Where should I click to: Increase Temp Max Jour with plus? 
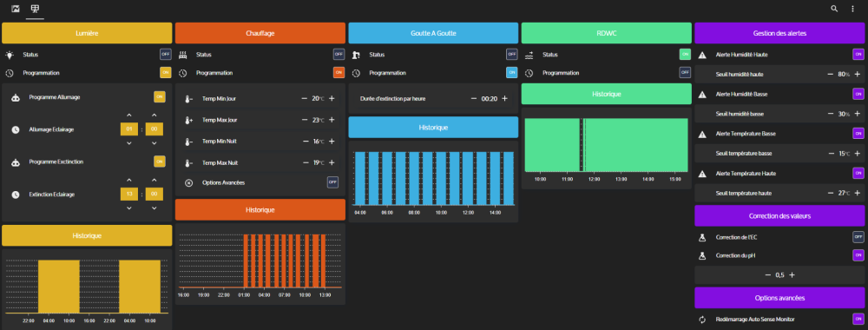pyautogui.click(x=332, y=120)
